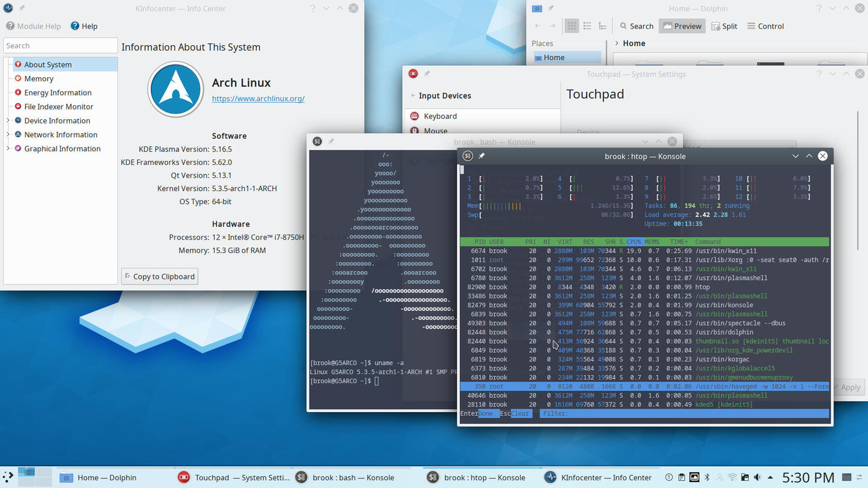Pin the Dolphin window on all desktops

pyautogui.click(x=550, y=8)
